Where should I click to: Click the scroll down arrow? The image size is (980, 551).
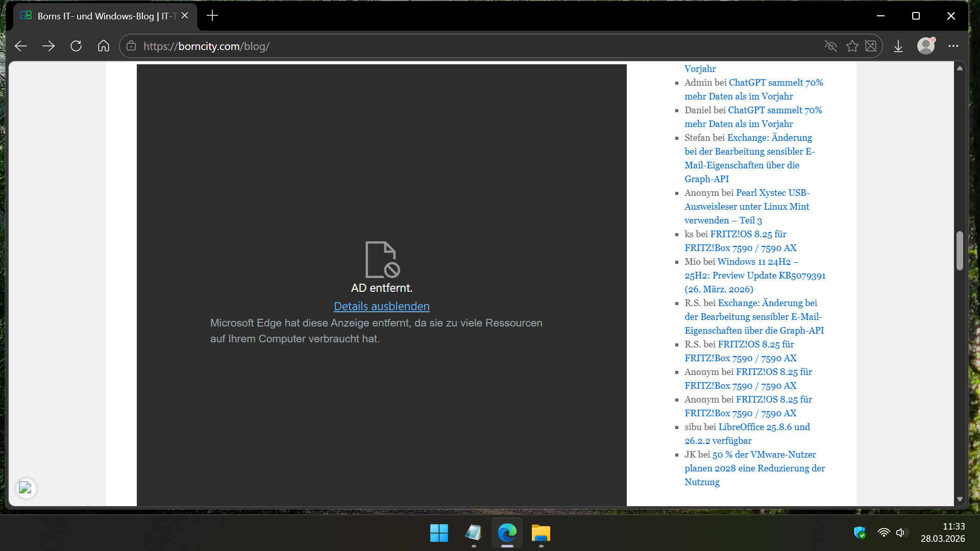(960, 499)
